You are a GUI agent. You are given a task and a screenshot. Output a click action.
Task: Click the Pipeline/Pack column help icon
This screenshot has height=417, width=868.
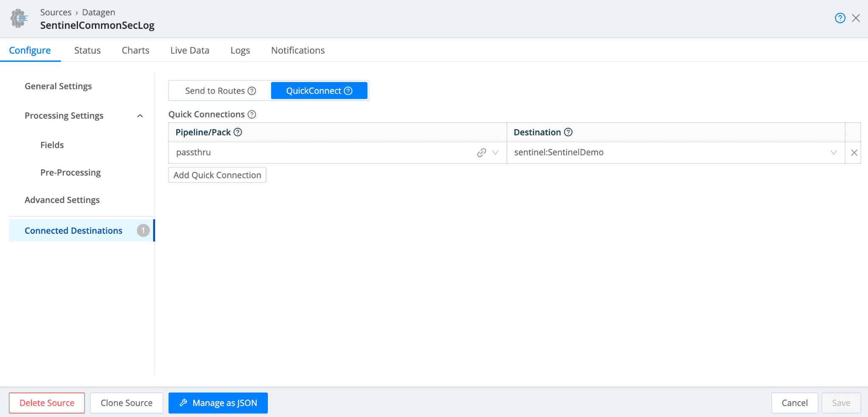click(x=238, y=132)
